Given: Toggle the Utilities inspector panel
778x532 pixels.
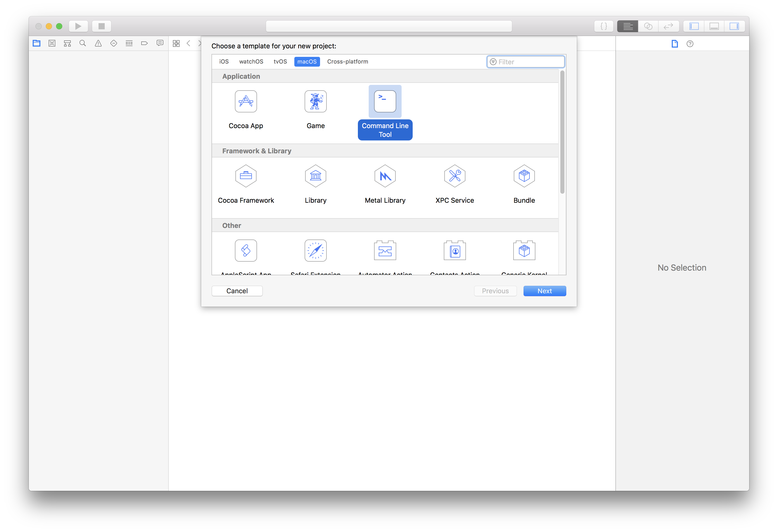Looking at the screenshot, I should [734, 26].
